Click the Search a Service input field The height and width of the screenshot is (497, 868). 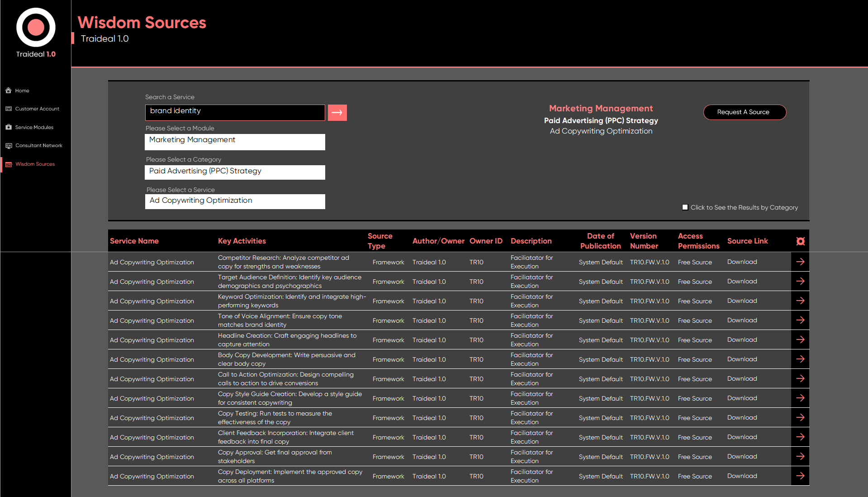235,112
